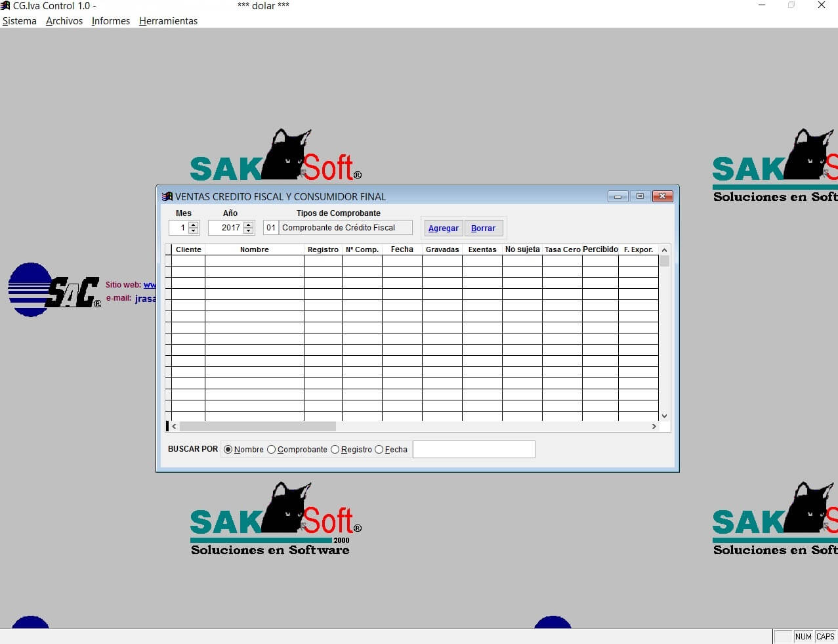The image size is (838, 644).
Task: Click the grid's vertical scroll up arrow
Action: [x=664, y=250]
